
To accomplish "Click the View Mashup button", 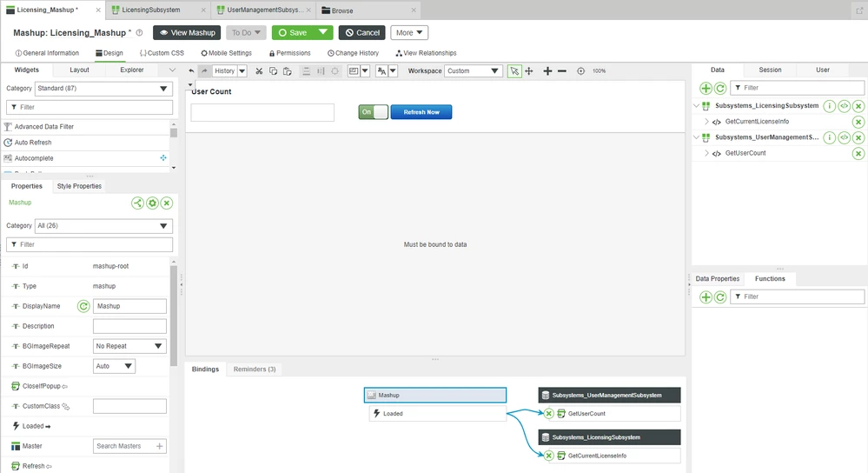I will [187, 33].
